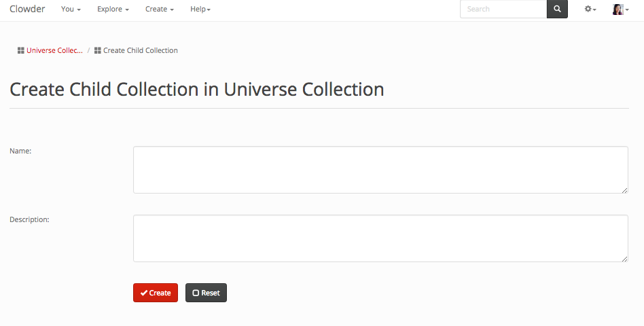Screen dimensions: 644x326
Task: Click the Name: field label
Action: (x=20, y=151)
